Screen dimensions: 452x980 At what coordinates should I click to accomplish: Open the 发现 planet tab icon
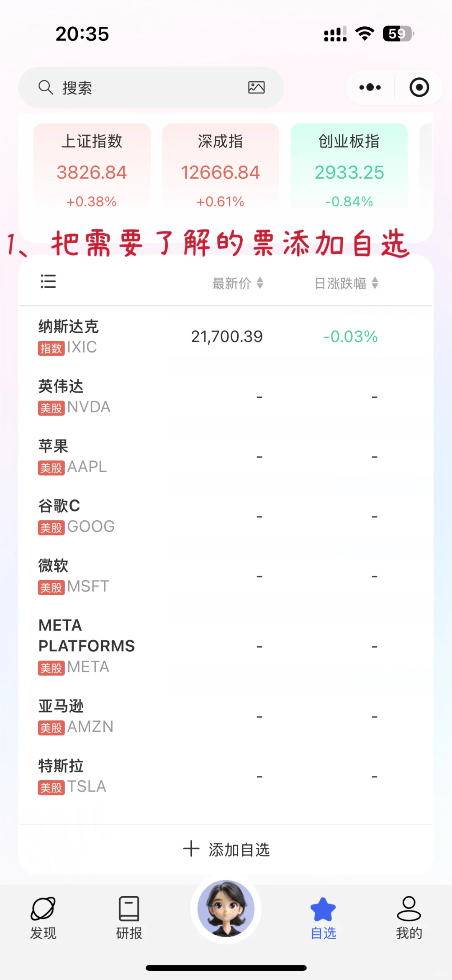(x=43, y=918)
